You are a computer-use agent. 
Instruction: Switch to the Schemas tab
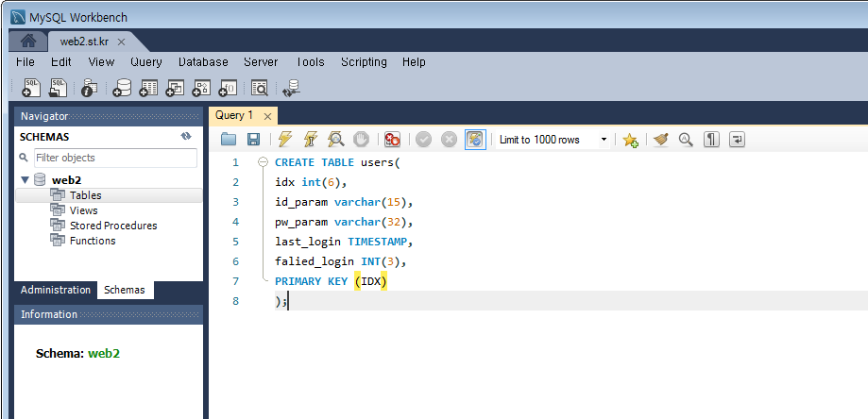point(125,290)
